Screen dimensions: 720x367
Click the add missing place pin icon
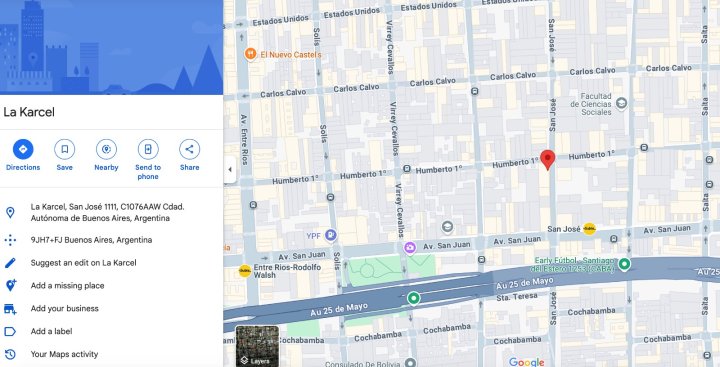click(x=10, y=285)
